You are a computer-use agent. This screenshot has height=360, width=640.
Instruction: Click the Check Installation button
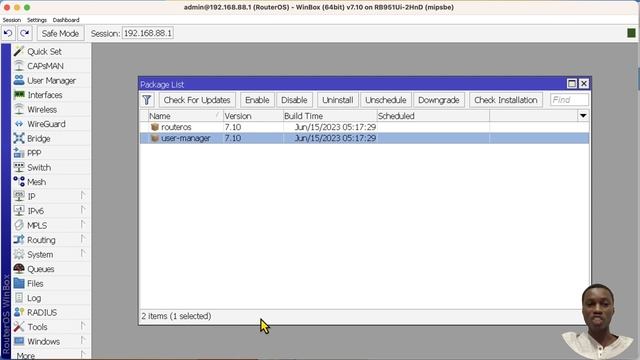coord(505,100)
